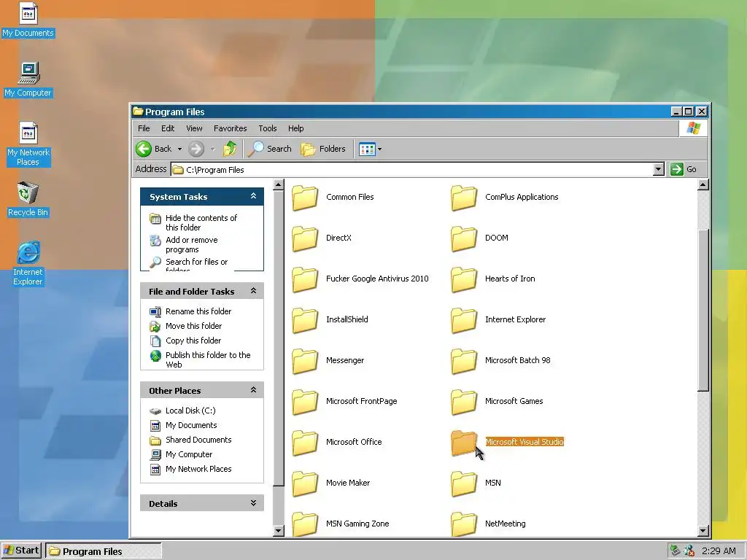Click the Start button
747x560 pixels.
click(21, 551)
